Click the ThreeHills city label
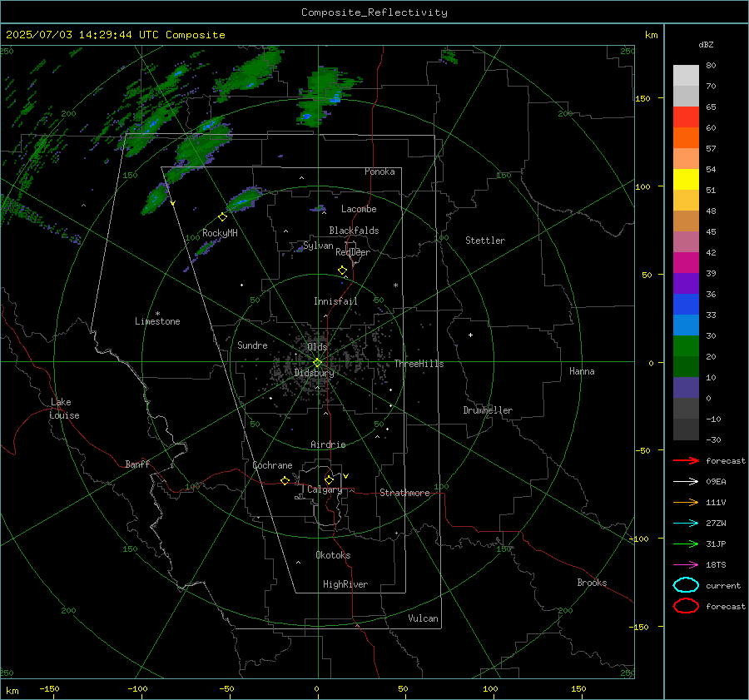 (419, 364)
